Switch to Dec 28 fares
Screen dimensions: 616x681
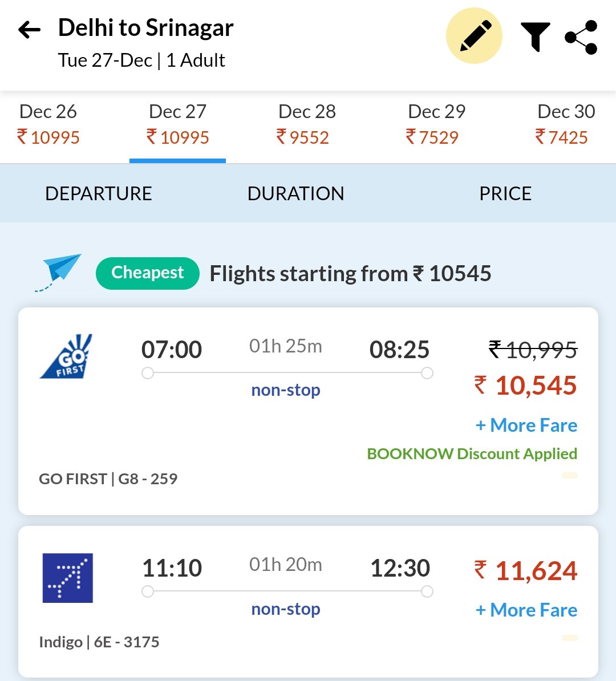(x=307, y=124)
